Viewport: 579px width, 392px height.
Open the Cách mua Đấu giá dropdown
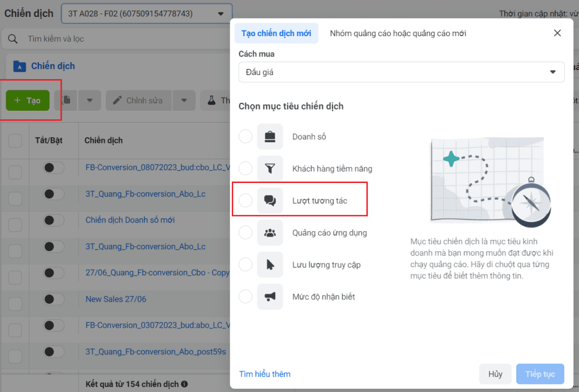coord(401,72)
